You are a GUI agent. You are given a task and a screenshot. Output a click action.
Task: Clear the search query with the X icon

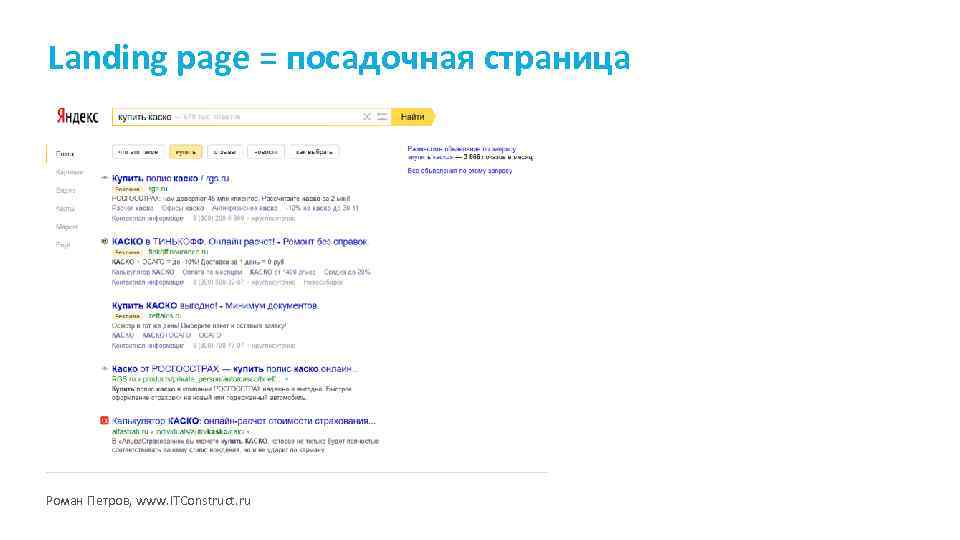(x=367, y=116)
